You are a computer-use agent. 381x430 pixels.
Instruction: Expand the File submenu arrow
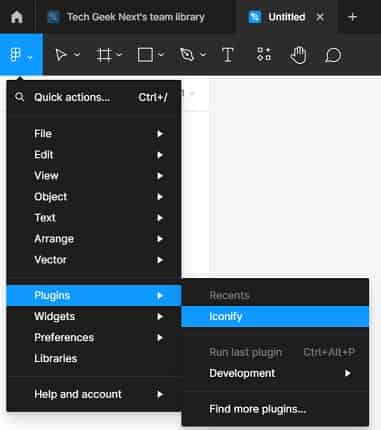click(160, 134)
